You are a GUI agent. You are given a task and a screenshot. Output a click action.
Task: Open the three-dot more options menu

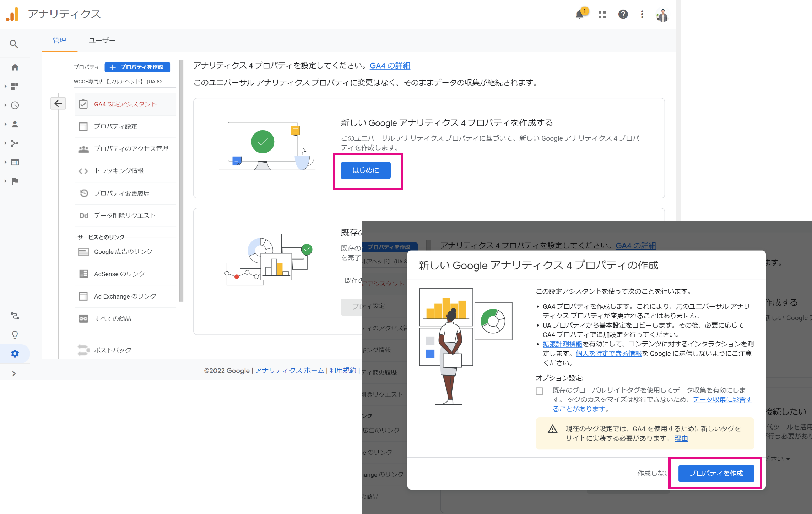coord(642,15)
